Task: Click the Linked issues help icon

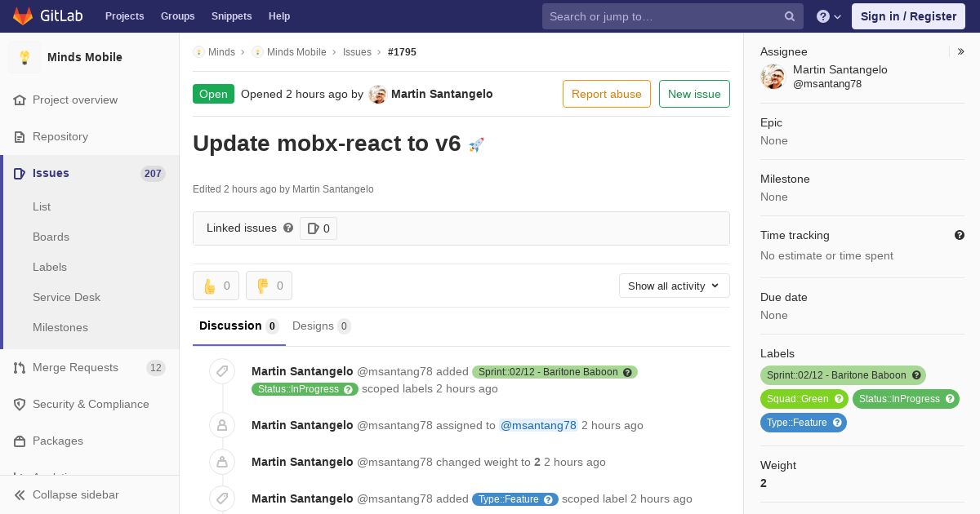Action: [x=288, y=228]
